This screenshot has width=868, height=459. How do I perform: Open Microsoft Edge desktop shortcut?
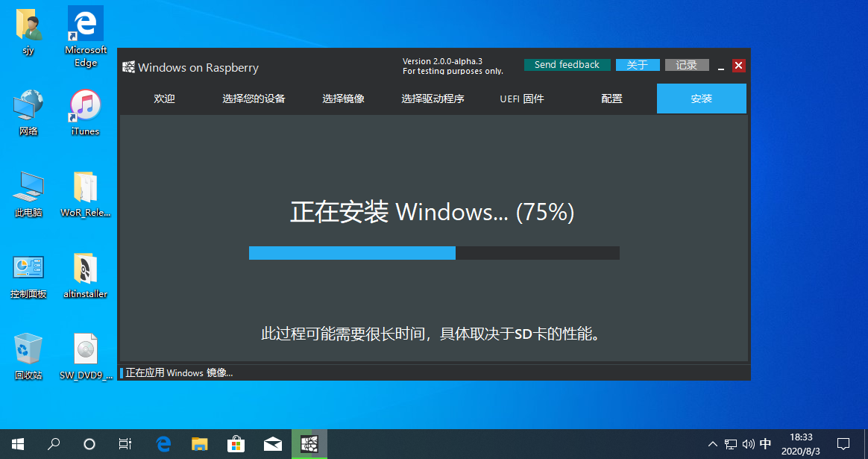pos(85,37)
